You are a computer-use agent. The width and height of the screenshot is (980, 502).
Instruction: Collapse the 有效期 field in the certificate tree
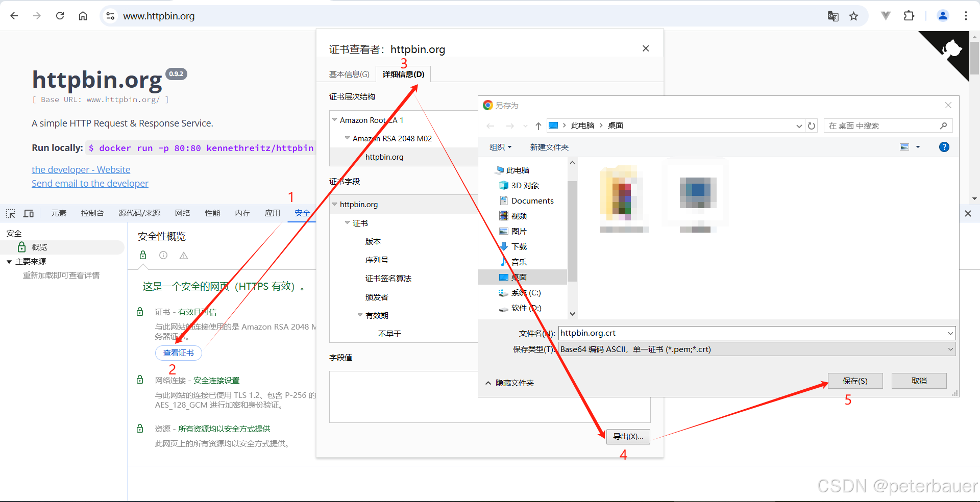[361, 315]
